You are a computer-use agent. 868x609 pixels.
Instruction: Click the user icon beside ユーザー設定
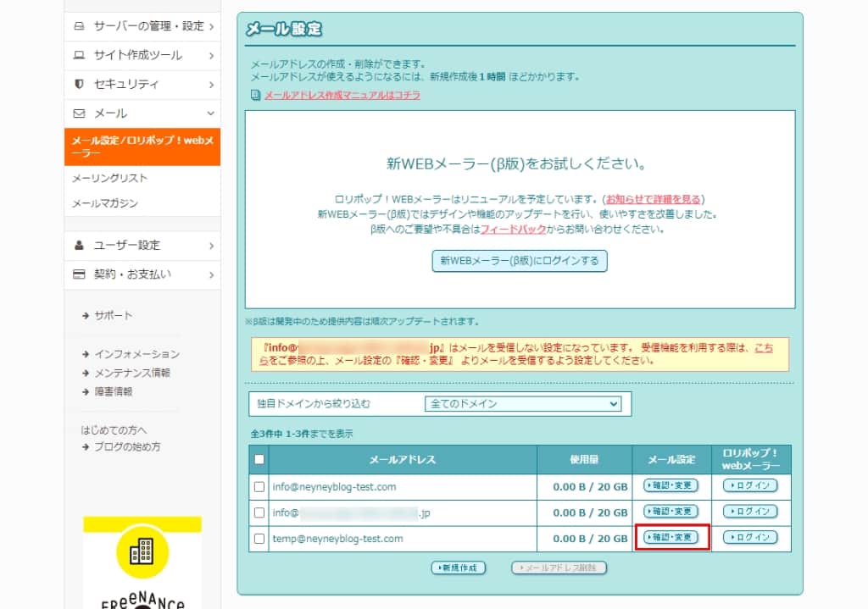(x=79, y=245)
